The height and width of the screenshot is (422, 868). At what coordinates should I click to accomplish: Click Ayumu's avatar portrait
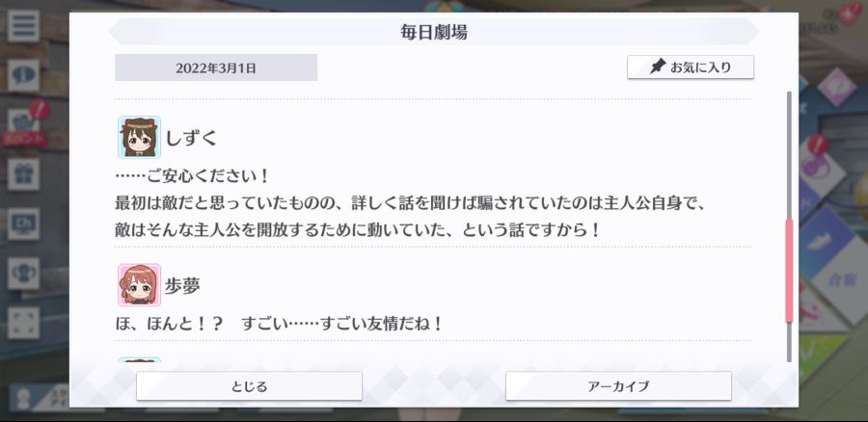[139, 285]
